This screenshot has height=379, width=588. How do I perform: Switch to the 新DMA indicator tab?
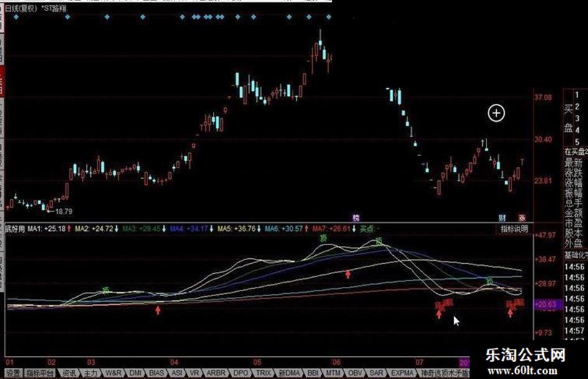click(x=289, y=373)
